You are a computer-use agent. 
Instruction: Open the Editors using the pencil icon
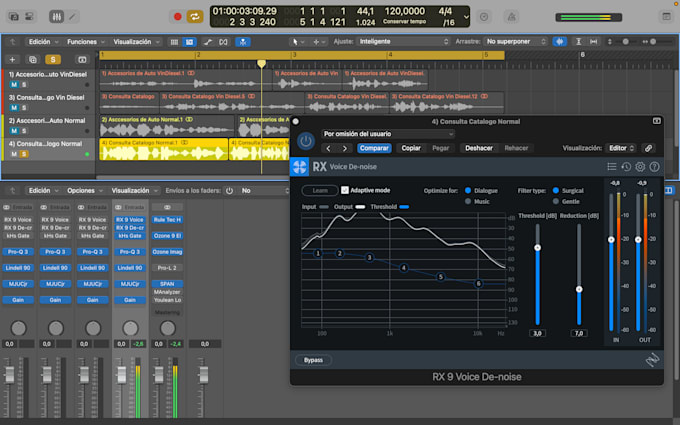(x=72, y=16)
